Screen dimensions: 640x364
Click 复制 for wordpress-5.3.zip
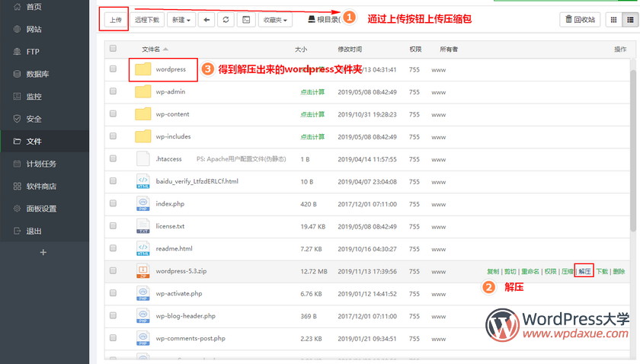(x=493, y=271)
